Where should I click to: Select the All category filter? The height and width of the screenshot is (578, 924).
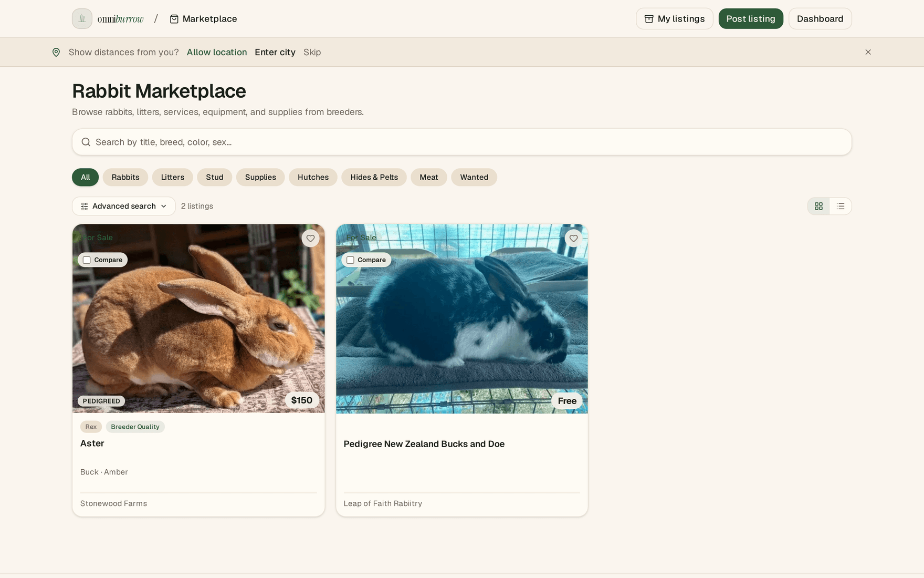point(85,177)
